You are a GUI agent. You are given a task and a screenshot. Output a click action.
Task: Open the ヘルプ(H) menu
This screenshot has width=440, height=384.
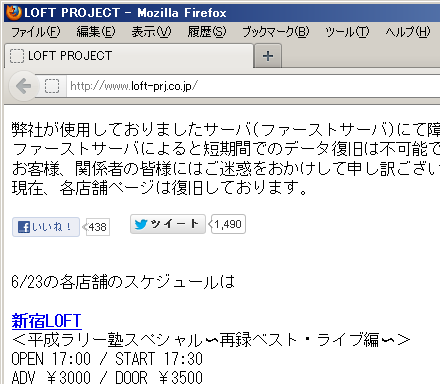[408, 32]
